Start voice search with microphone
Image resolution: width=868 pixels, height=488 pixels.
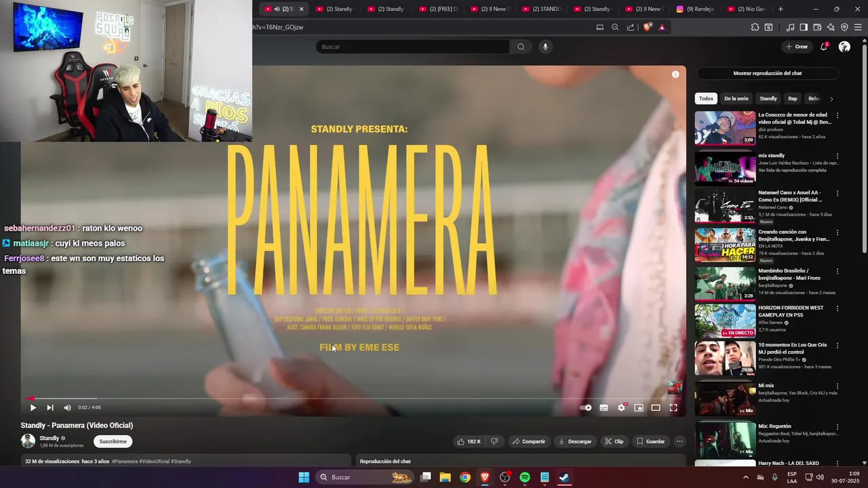coord(545,47)
